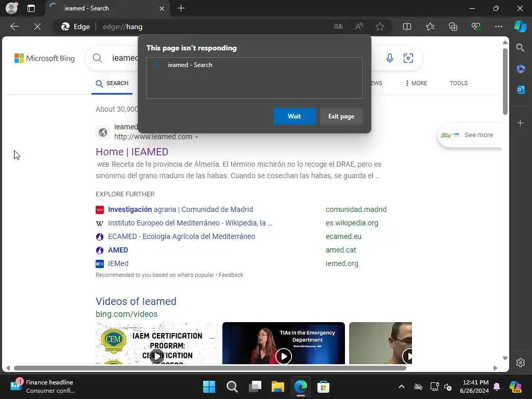The image size is (532, 399).
Task: Open 'Investigación agraria | Comunidad de Madrid' link
Action: [180, 209]
